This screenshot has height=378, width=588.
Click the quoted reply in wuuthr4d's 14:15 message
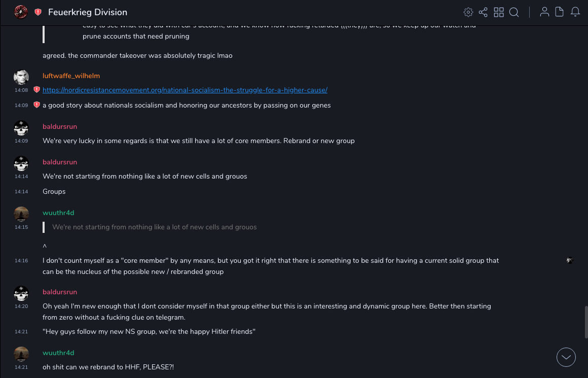(x=155, y=227)
